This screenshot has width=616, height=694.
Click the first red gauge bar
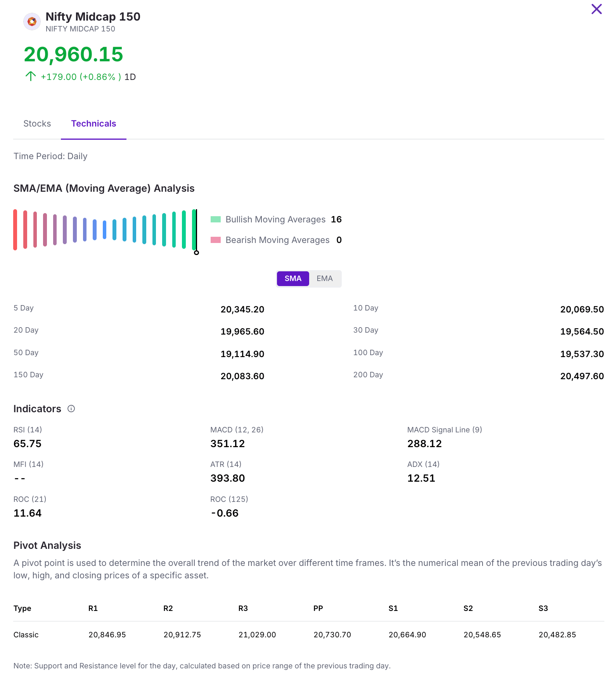[x=15, y=229]
